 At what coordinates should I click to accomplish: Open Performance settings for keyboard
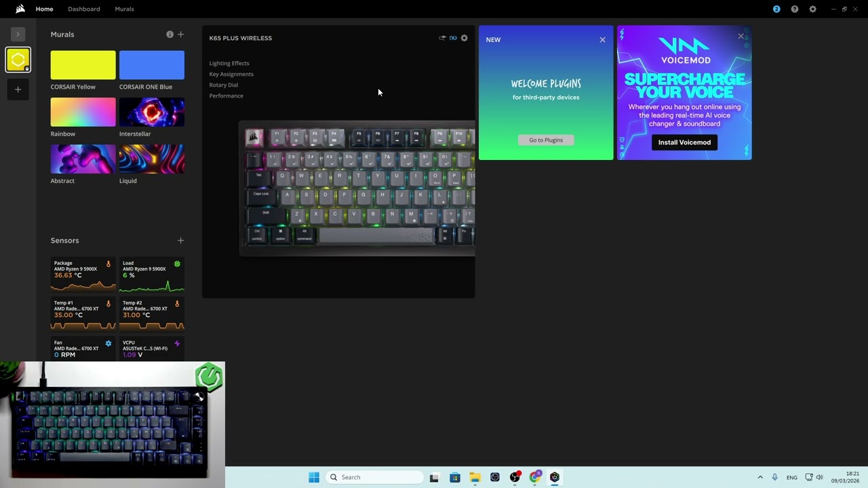[x=226, y=96]
